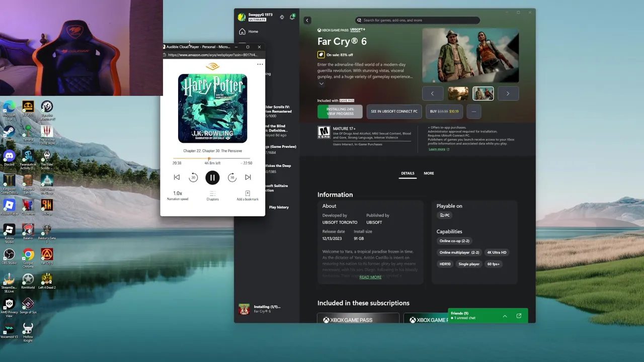Click the Audible logo at top
The height and width of the screenshot is (362, 644).
click(x=212, y=66)
